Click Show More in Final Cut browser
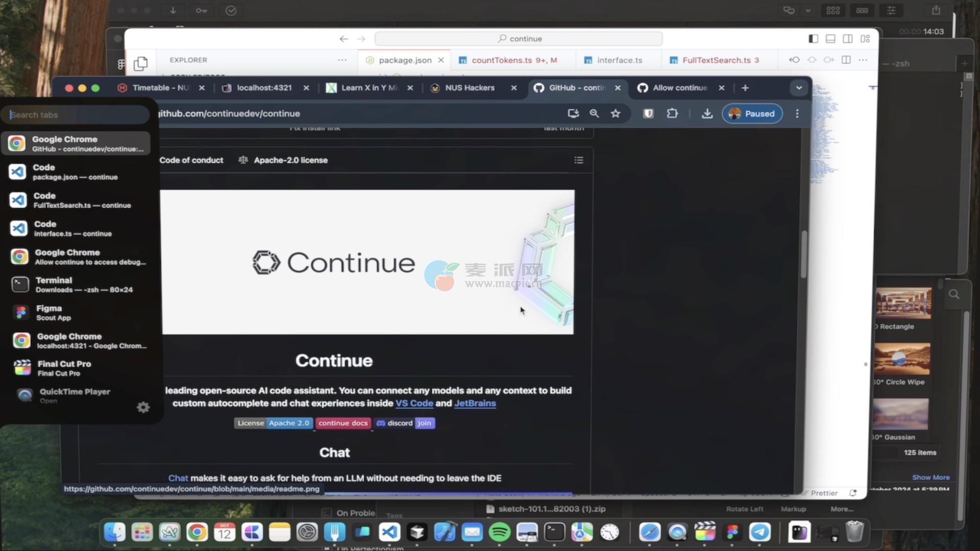This screenshot has height=551, width=980. (931, 478)
